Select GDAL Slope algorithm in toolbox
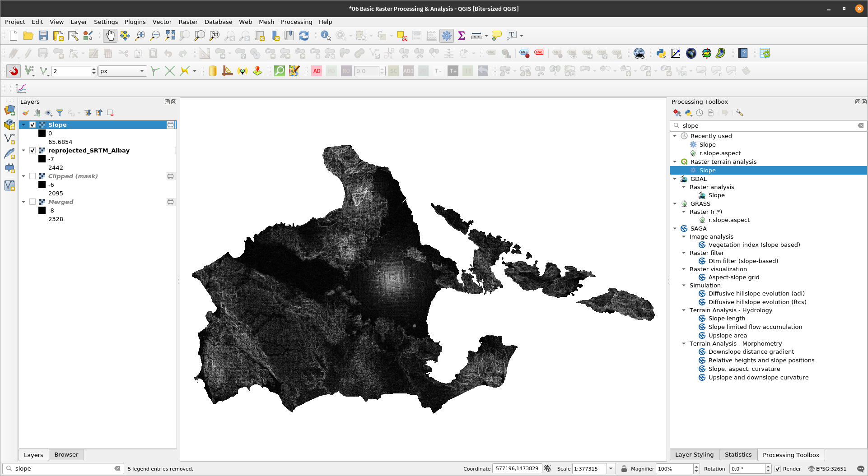 pos(716,195)
